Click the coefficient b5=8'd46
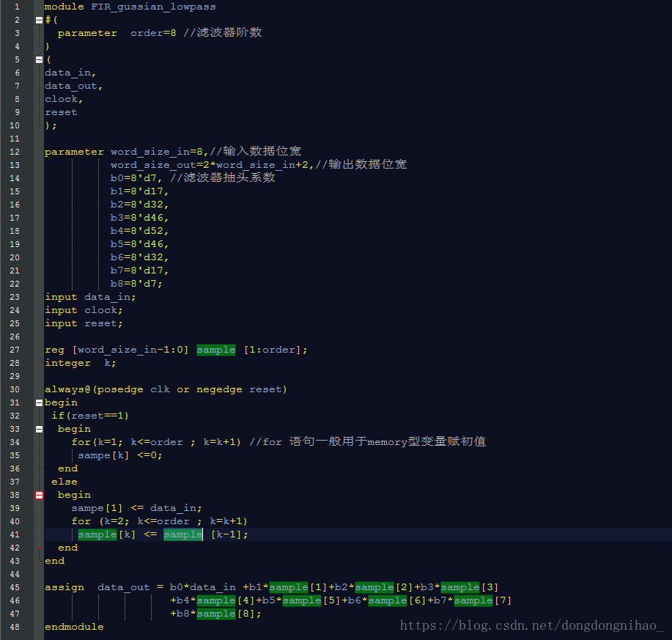This screenshot has height=640, width=672. (137, 244)
